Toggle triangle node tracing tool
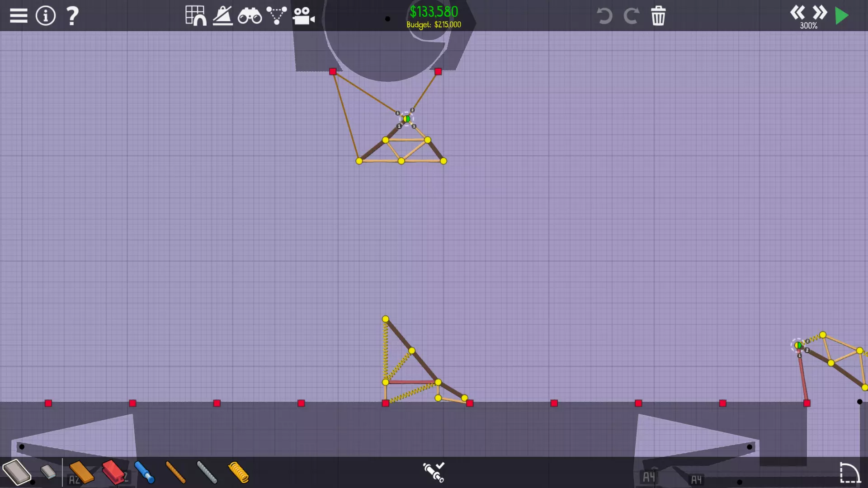868x488 pixels. pos(276,15)
